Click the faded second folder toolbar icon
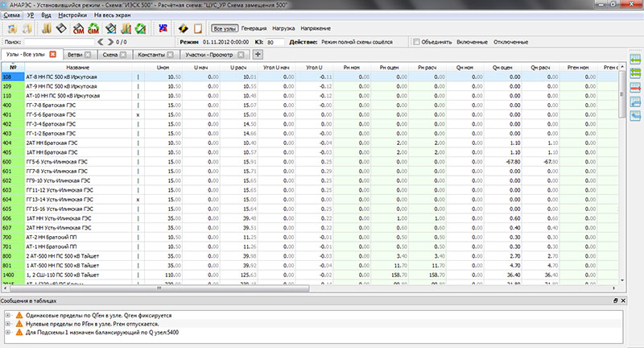The image size is (644, 348). click(x=27, y=28)
